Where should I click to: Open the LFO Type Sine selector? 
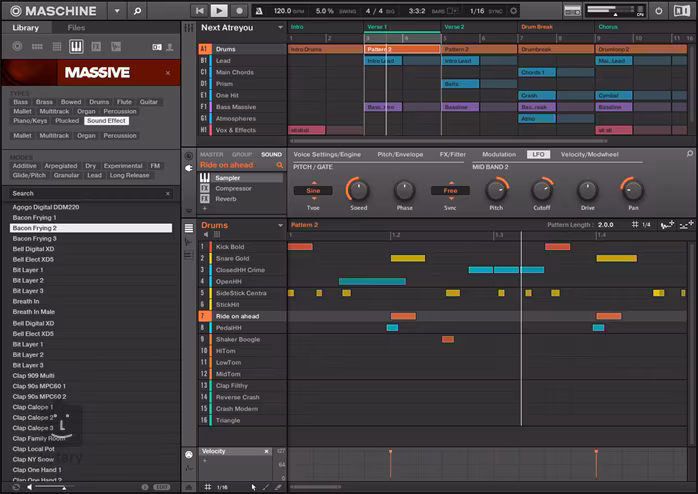point(313,190)
